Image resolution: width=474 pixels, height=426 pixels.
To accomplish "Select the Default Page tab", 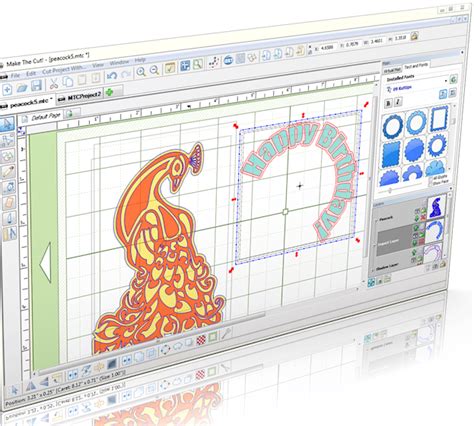I will pyautogui.click(x=42, y=117).
